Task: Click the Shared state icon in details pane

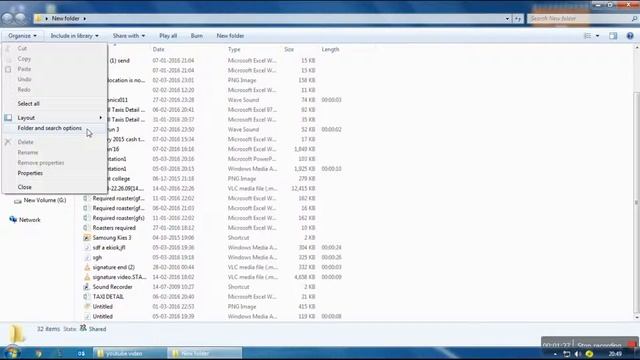Action: pyautogui.click(x=83, y=328)
